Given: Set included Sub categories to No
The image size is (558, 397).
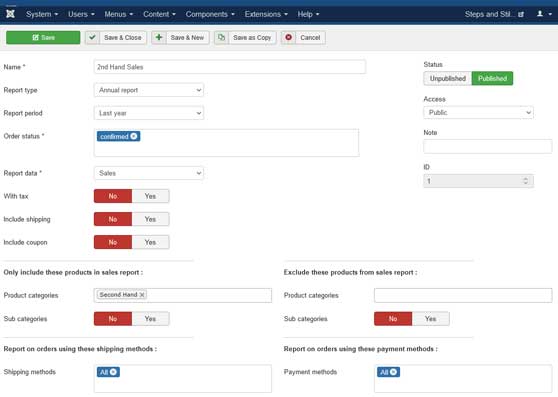Looking at the screenshot, I should coord(113,319).
